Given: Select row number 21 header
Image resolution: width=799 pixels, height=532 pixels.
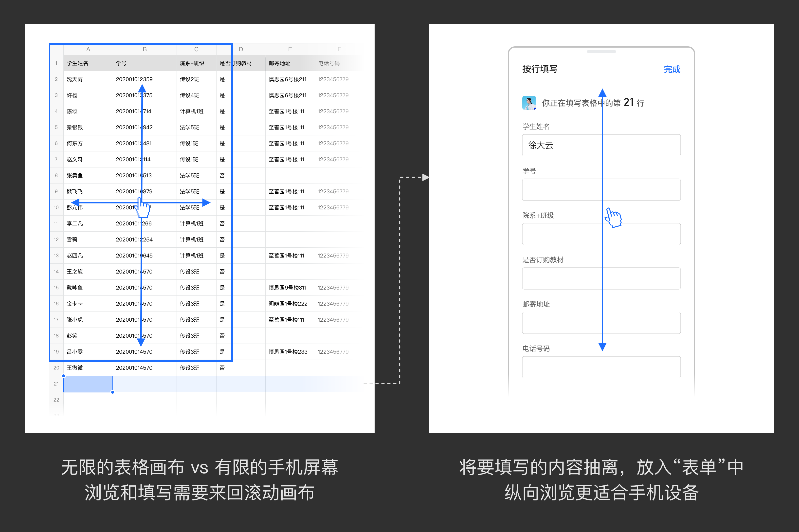Looking at the screenshot, I should coord(56,384).
